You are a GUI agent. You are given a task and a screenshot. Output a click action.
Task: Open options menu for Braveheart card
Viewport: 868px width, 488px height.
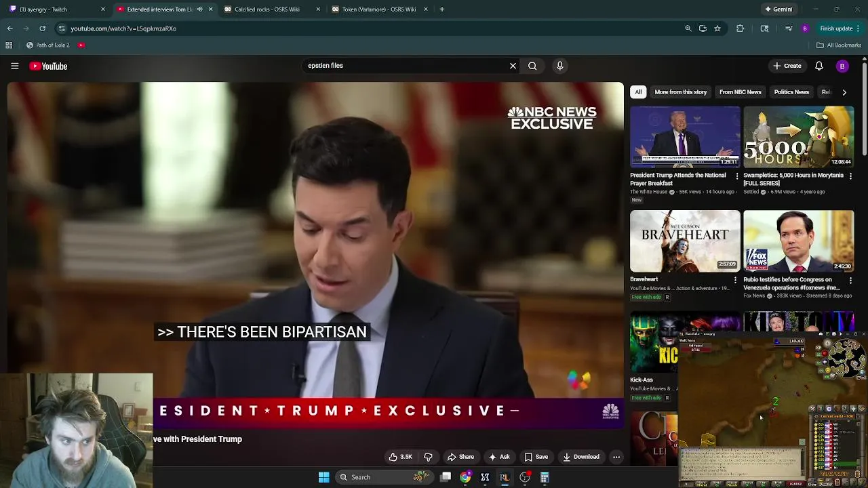click(x=735, y=280)
